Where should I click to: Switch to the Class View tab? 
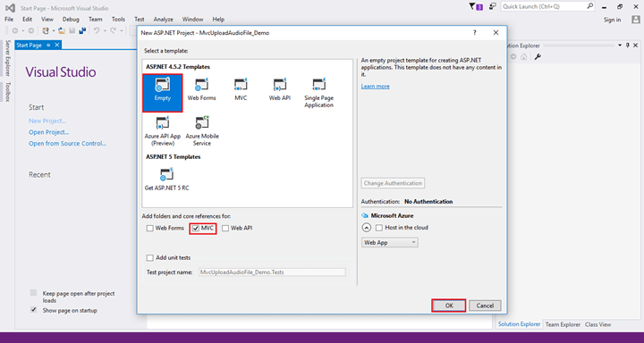click(598, 324)
